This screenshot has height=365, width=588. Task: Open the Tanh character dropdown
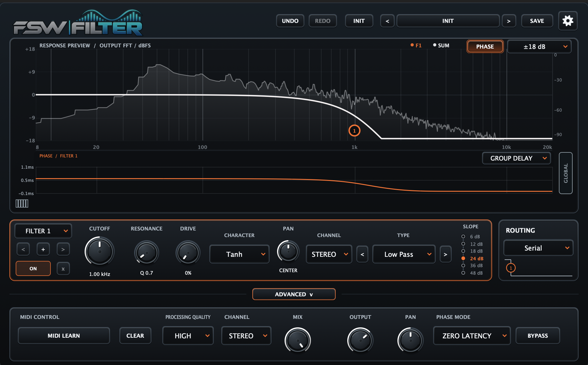pyautogui.click(x=239, y=254)
